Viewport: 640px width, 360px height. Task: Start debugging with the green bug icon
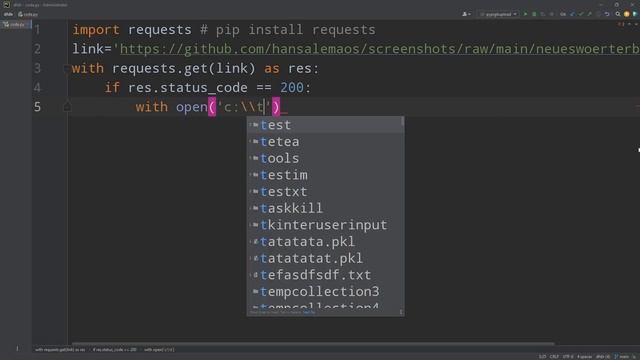click(534, 14)
